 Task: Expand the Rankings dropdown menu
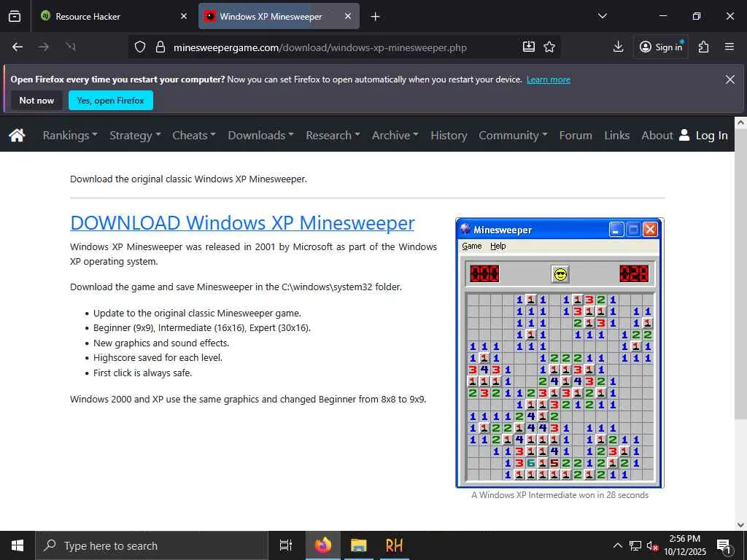pos(70,135)
